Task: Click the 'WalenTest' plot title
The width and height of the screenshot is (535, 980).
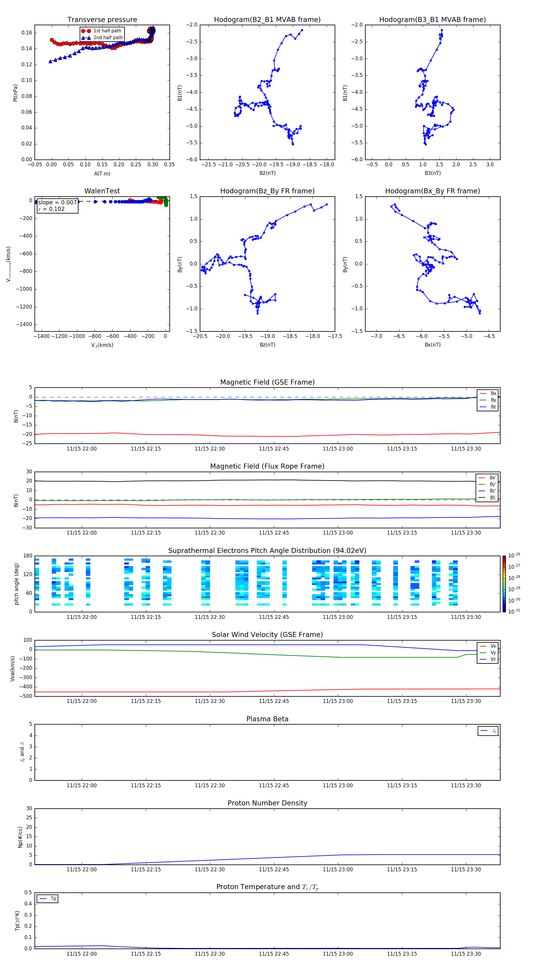Action: tap(102, 191)
